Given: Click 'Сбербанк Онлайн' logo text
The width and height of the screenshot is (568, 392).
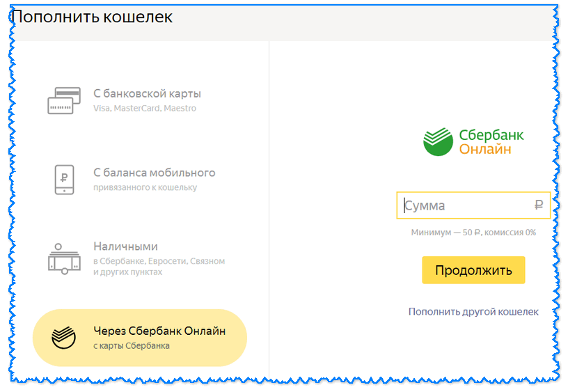Looking at the screenshot, I should click(491, 142).
